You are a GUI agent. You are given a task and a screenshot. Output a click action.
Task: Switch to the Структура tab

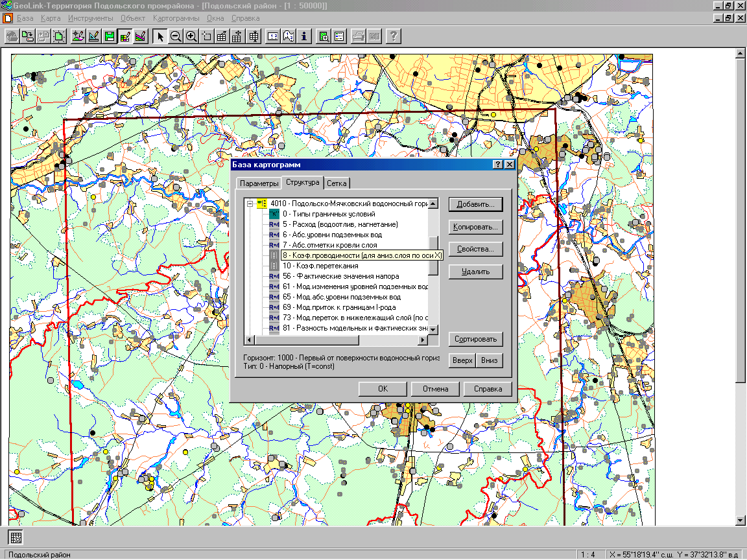[x=303, y=182]
